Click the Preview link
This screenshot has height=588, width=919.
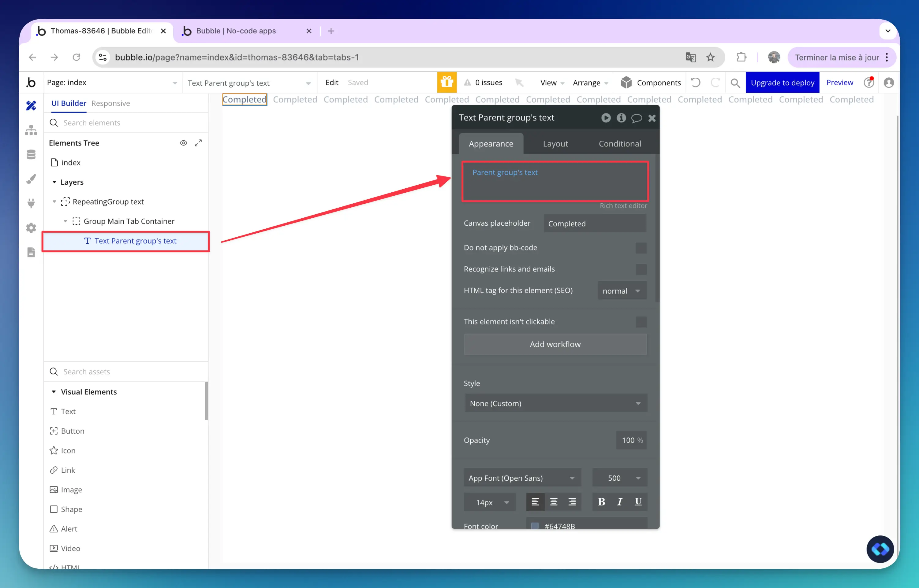[x=839, y=83]
